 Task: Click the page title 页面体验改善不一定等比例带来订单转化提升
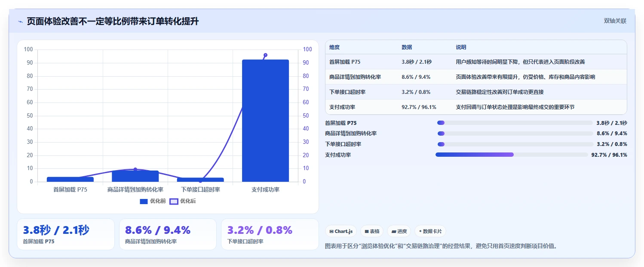pos(113,22)
